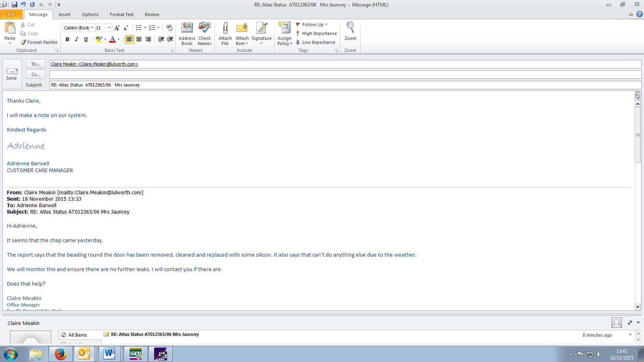Attach a file to the message

tap(225, 33)
